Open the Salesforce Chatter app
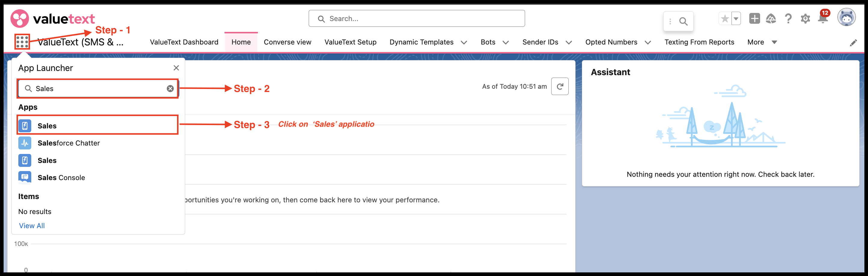Image resolution: width=868 pixels, height=276 pixels. point(98,143)
